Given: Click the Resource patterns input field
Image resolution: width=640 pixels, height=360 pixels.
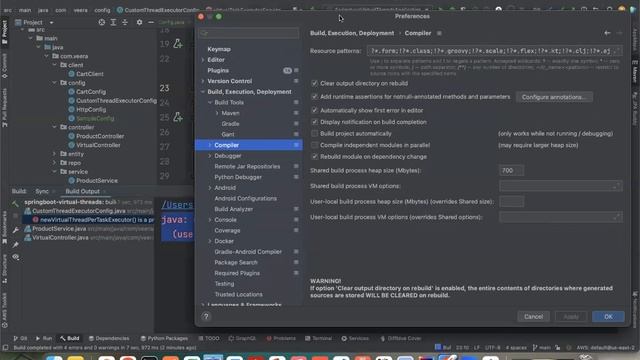Looking at the screenshot, I should [x=494, y=51].
